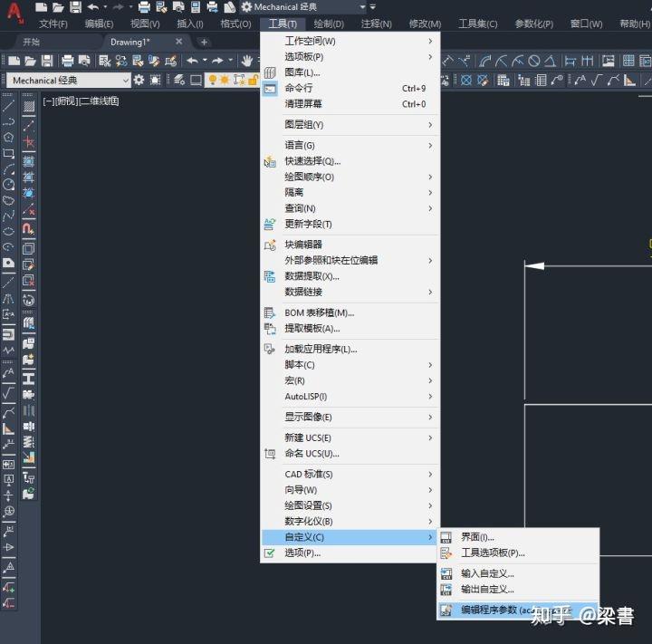Screen dimensions: 652x644
Task: Click the block editor icon in menu
Action: coord(270,245)
